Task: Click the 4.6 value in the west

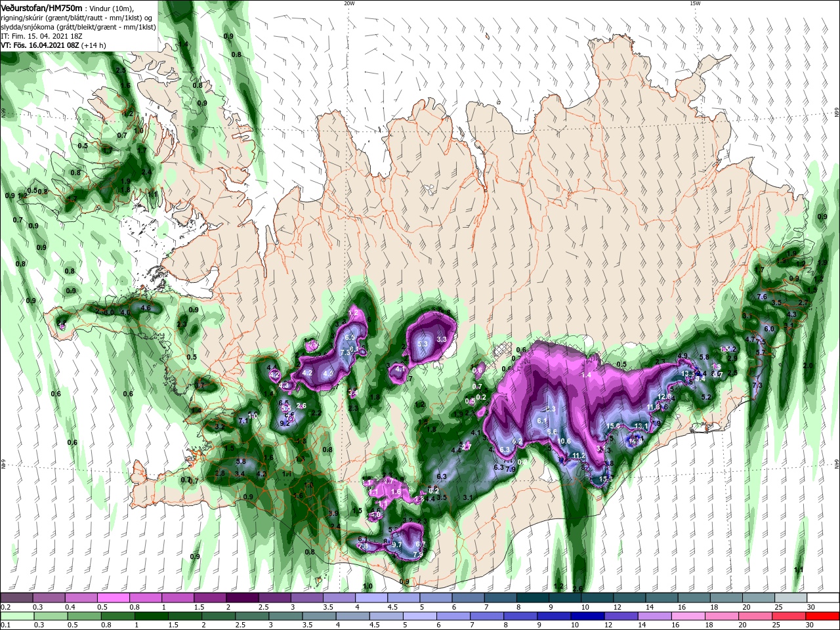Action: (146, 308)
